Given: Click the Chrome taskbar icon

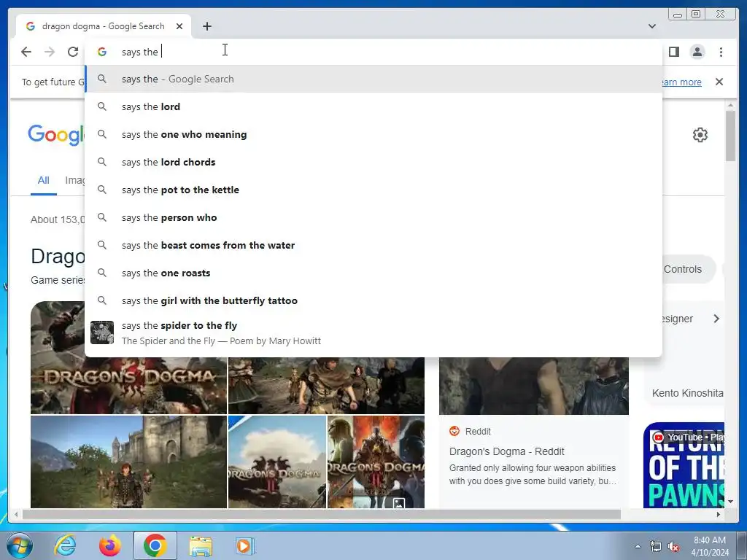Looking at the screenshot, I should (155, 545).
